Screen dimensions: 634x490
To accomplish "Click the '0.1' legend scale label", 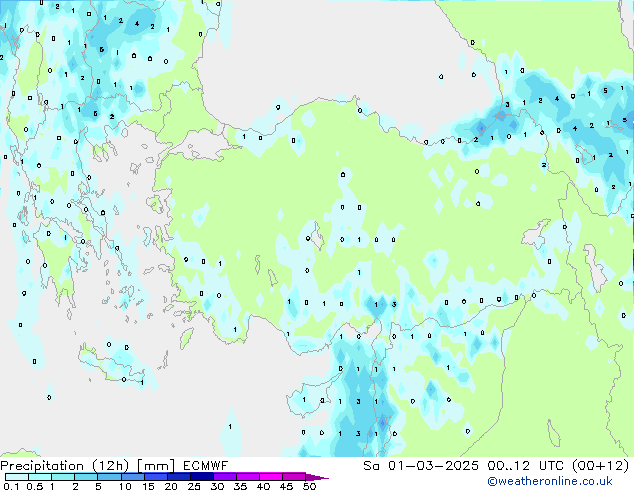I will point(11,486).
